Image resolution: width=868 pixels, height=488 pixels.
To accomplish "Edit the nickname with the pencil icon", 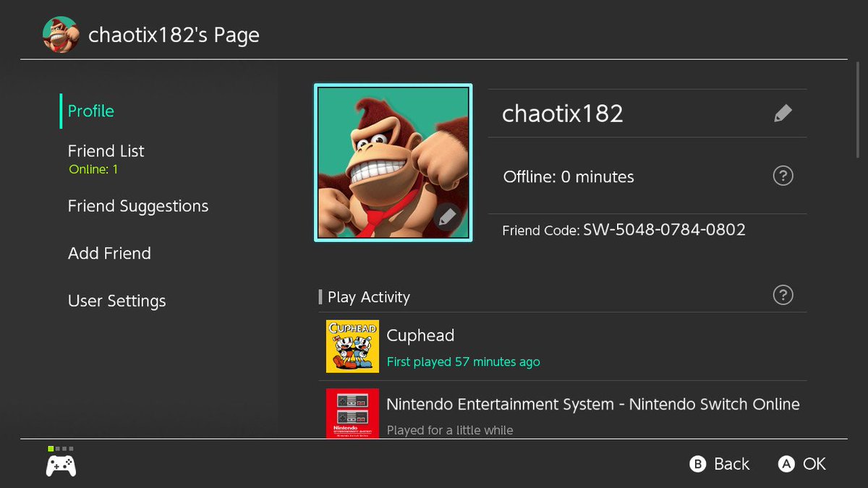I will coord(783,114).
